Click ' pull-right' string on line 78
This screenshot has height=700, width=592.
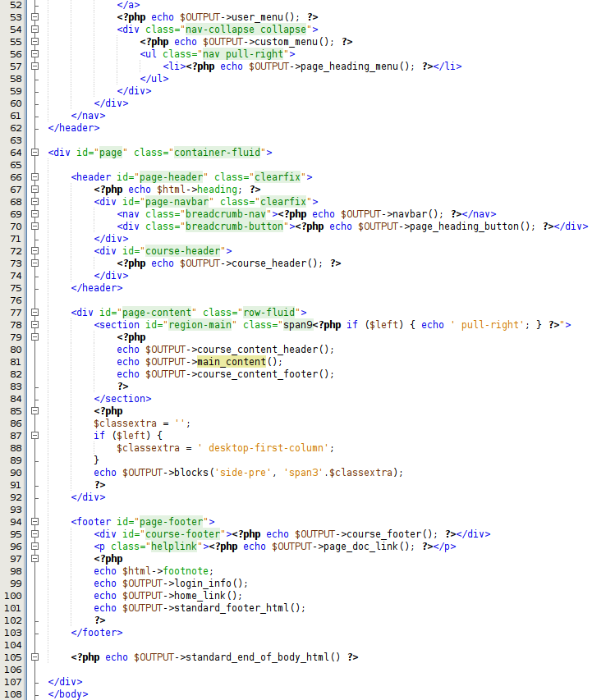coord(487,325)
